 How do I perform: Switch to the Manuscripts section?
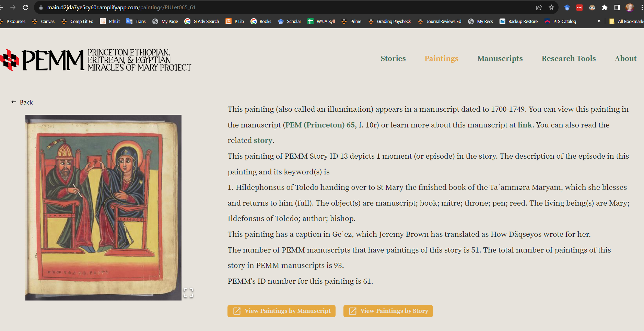click(x=500, y=58)
